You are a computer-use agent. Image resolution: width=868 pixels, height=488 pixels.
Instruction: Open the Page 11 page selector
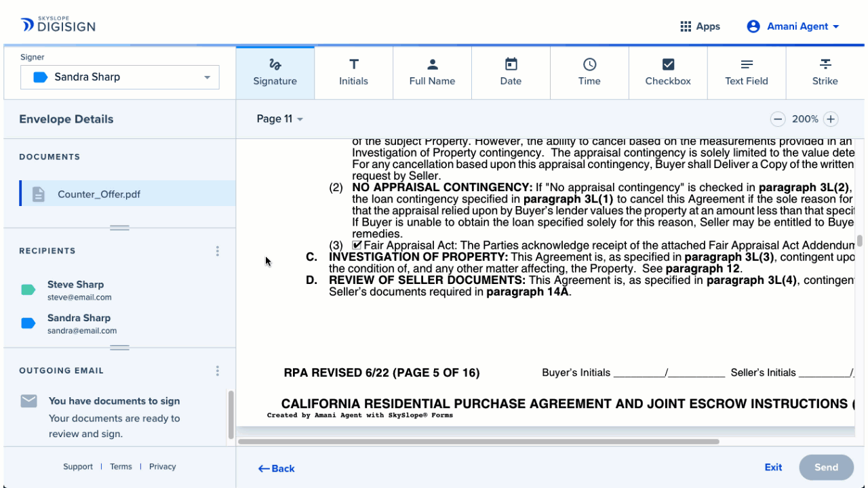(x=279, y=119)
